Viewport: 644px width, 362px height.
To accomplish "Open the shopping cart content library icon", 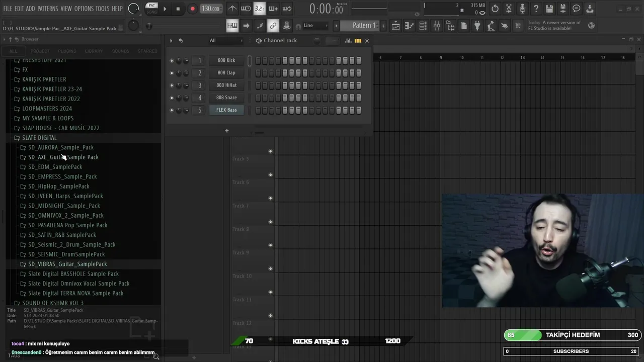I will pyautogui.click(x=518, y=26).
